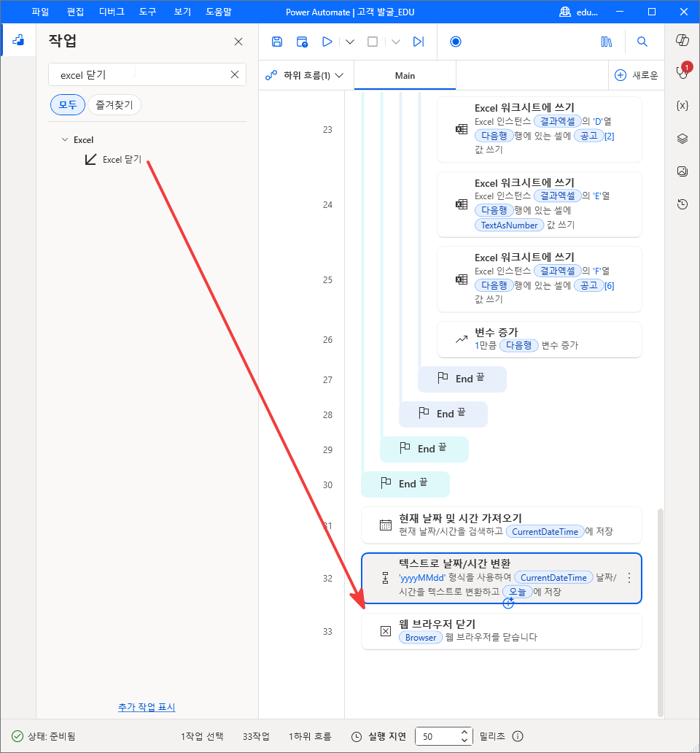This screenshot has width=700, height=753.
Task: Open the 파일 menu
Action: [40, 12]
